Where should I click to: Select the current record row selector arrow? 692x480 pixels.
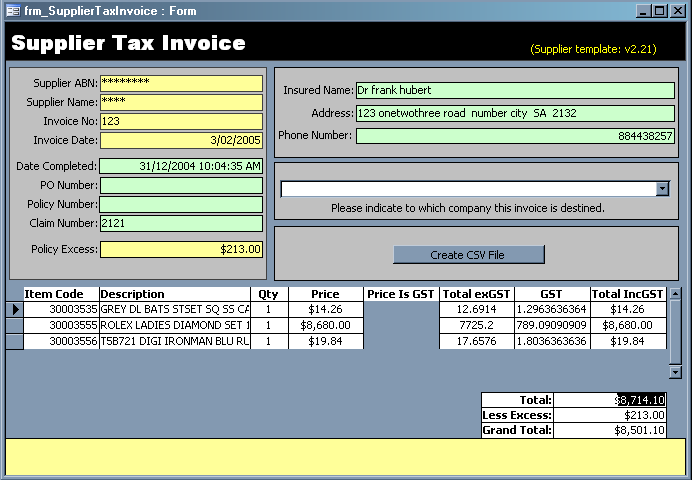[x=14, y=310]
